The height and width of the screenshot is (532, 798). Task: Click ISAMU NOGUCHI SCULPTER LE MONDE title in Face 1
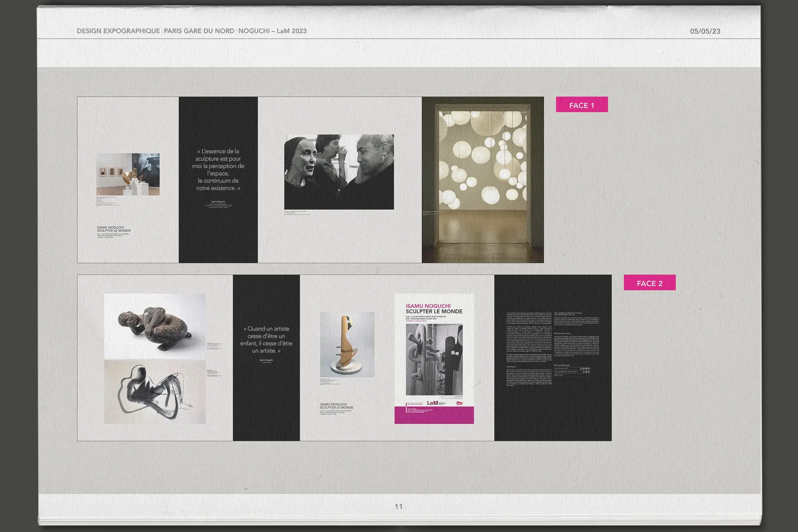pos(114,229)
